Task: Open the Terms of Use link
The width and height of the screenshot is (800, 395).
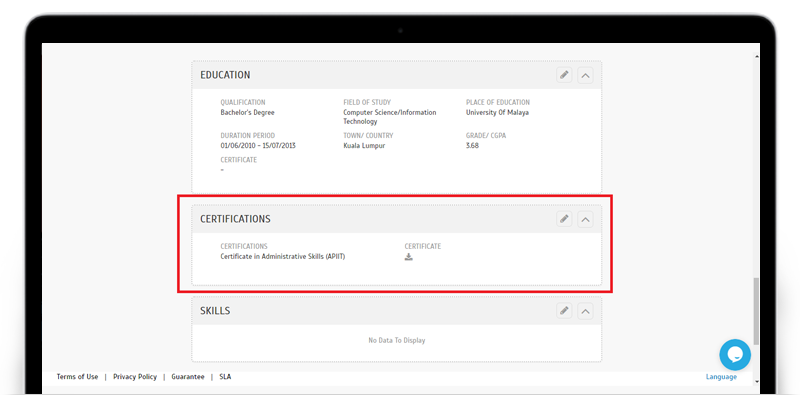Action: pyautogui.click(x=77, y=377)
